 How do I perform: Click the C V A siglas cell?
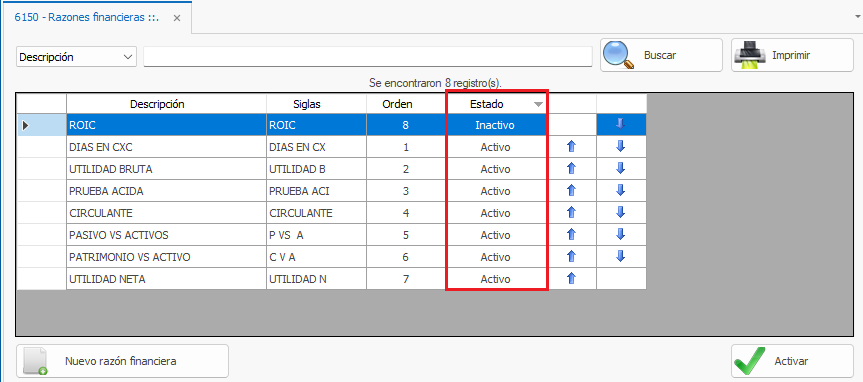316,257
